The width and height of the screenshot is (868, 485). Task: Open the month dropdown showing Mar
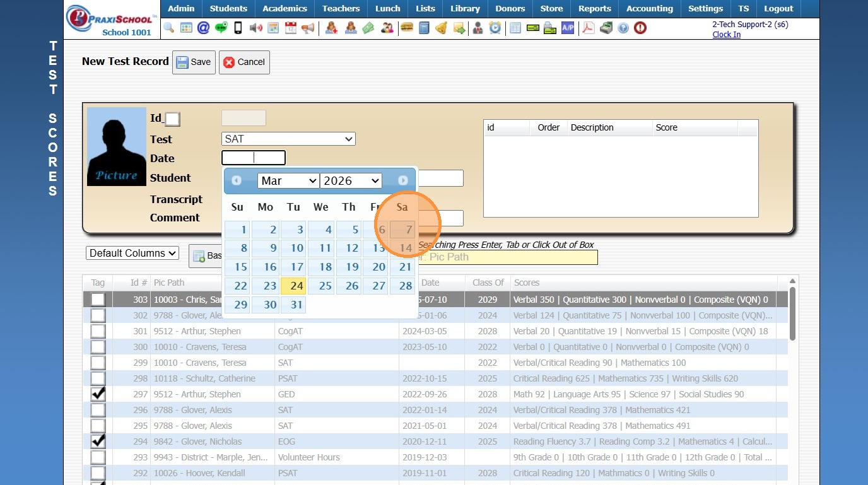[288, 181]
